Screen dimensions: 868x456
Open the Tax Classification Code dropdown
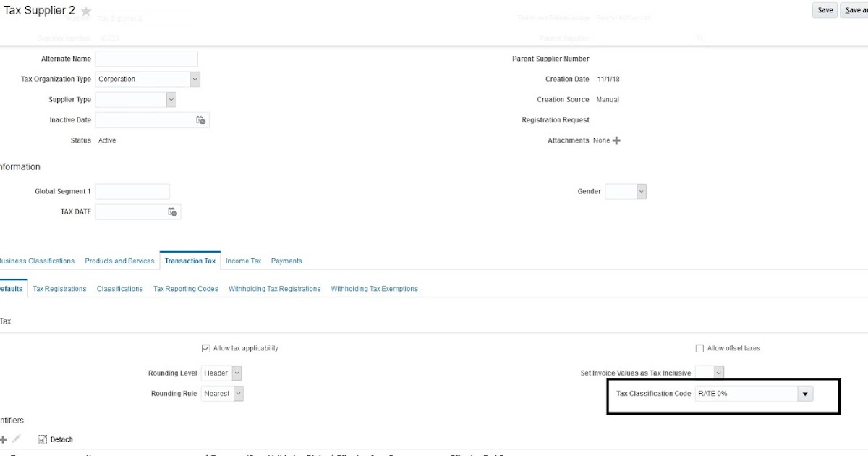[x=804, y=393]
